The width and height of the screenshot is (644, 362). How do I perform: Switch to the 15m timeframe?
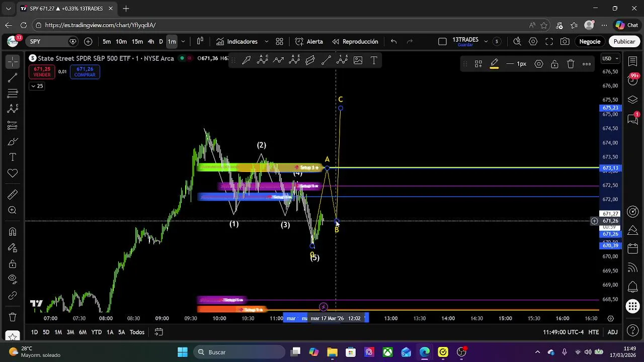tap(137, 42)
